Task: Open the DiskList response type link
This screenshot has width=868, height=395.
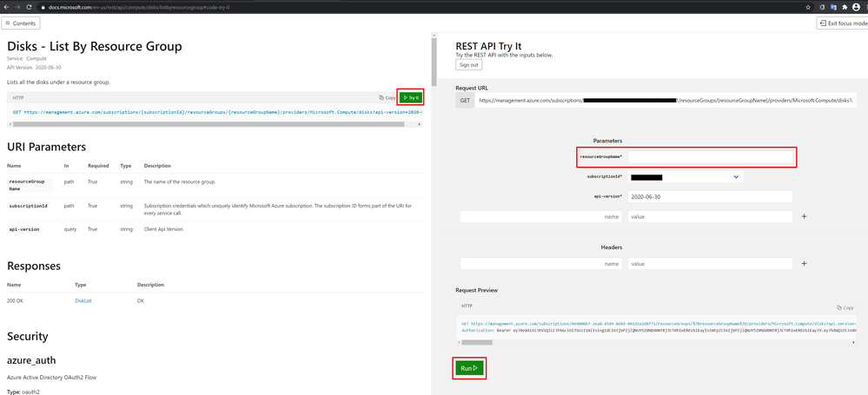Action: 83,300
